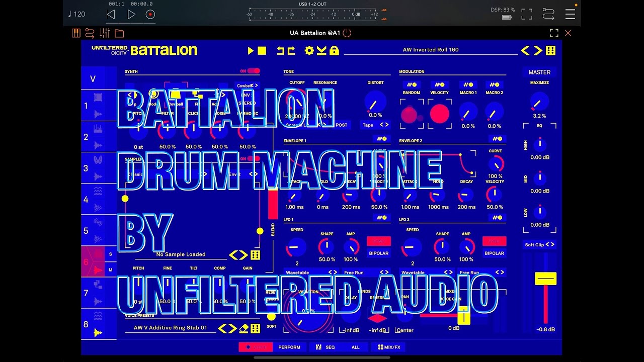644x362 pixels.
Task: Go to next kit preset arrow
Action: [538, 50]
